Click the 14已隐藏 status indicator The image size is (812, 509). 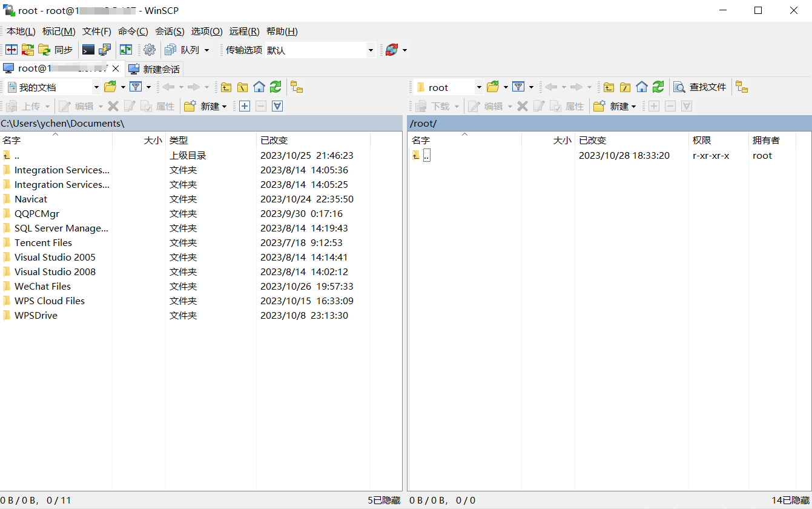coord(791,501)
